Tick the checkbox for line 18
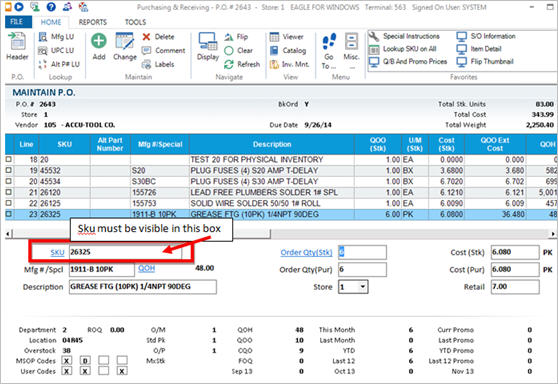The image size is (558, 384). pyautogui.click(x=9, y=159)
